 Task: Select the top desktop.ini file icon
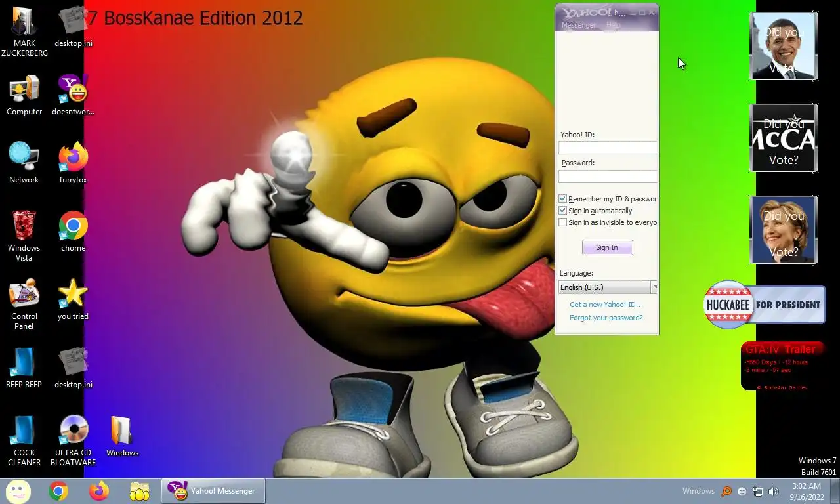click(x=73, y=27)
